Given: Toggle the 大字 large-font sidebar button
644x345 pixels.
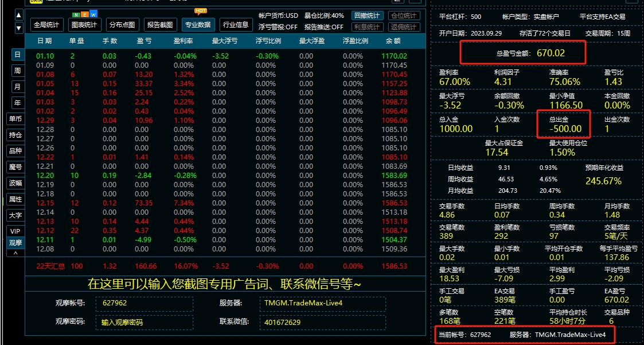Looking at the screenshot, I should (15, 215).
